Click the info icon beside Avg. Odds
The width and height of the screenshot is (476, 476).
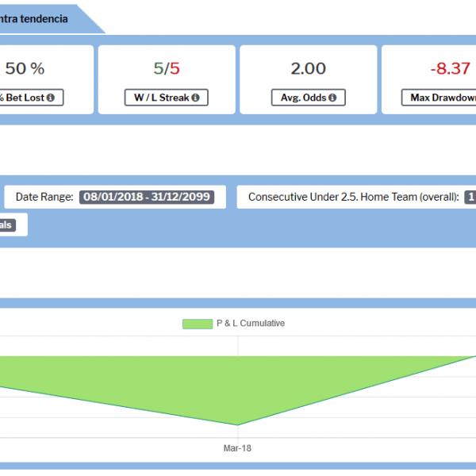[332, 98]
